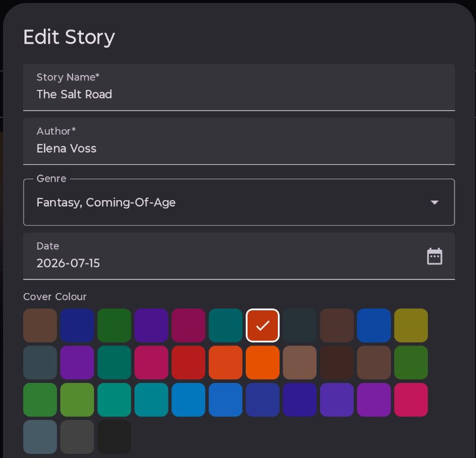Select the sky blue cover colour swatch
The image size is (476, 458).
click(x=188, y=400)
